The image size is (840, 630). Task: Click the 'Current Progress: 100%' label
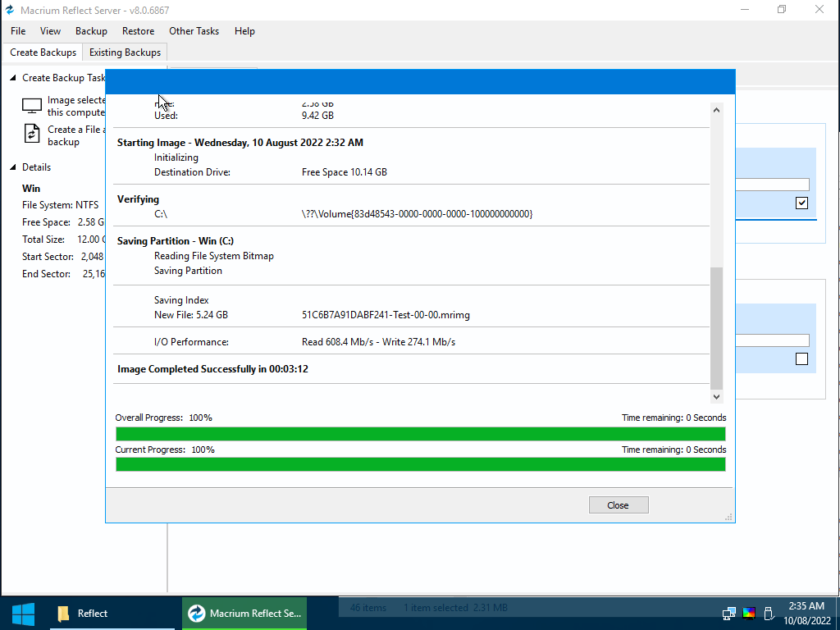click(x=165, y=450)
